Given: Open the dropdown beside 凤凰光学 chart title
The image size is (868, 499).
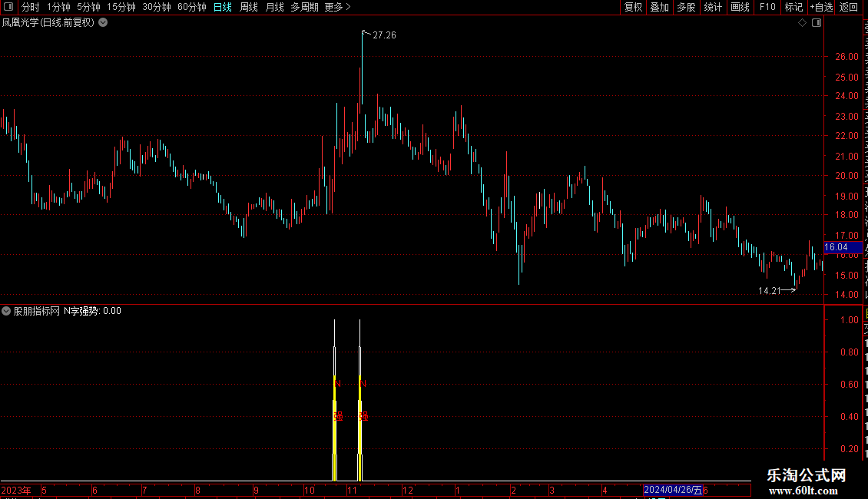Looking at the screenshot, I should point(103,23).
